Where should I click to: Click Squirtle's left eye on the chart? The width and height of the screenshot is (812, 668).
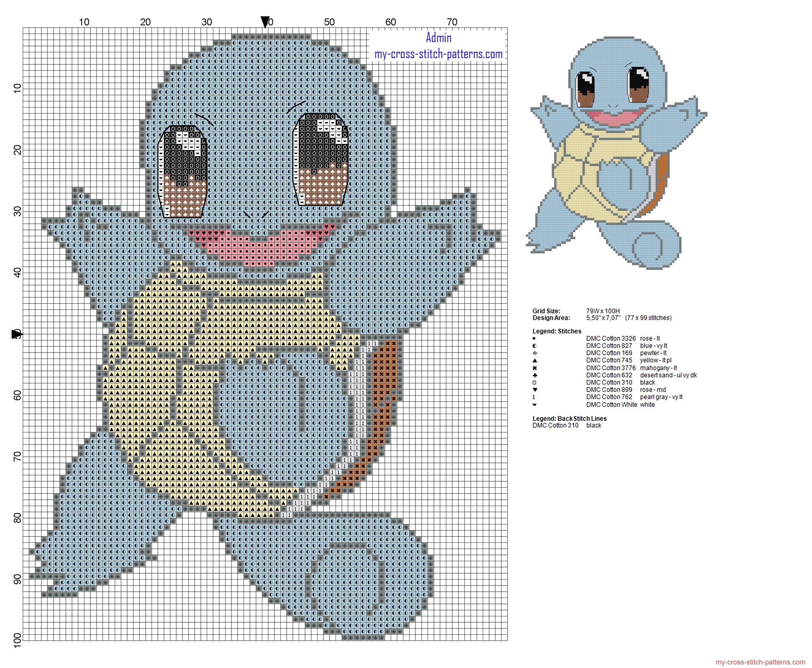pyautogui.click(x=183, y=172)
